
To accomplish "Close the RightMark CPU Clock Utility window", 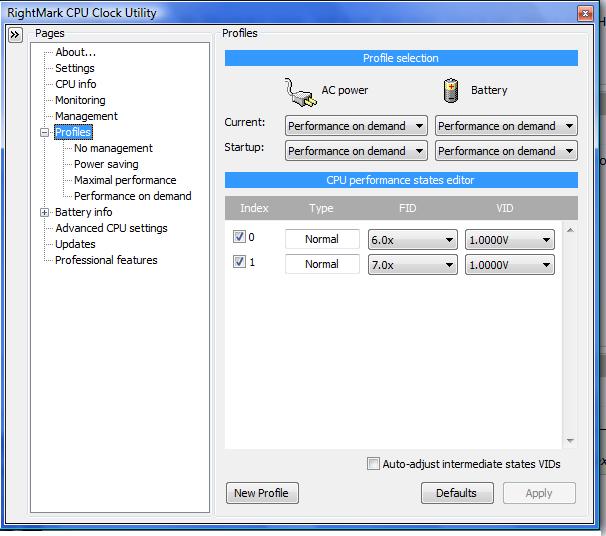I will point(585,14).
